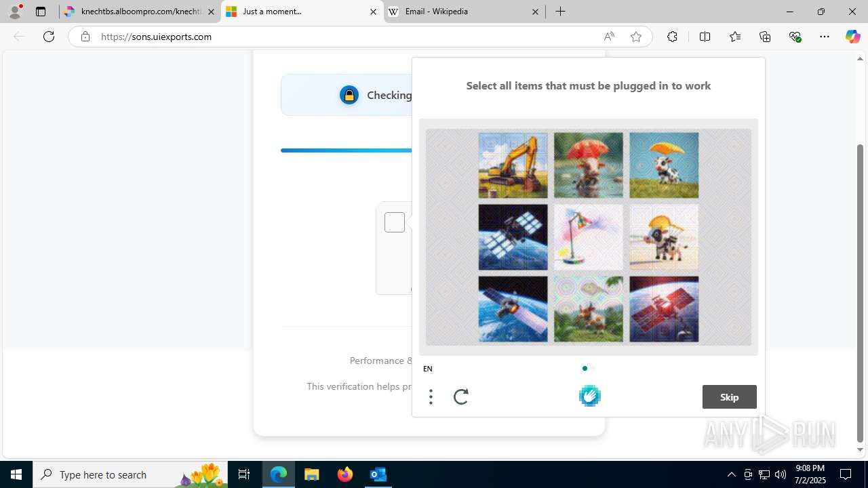Open Task View on taskbar

[x=244, y=474]
